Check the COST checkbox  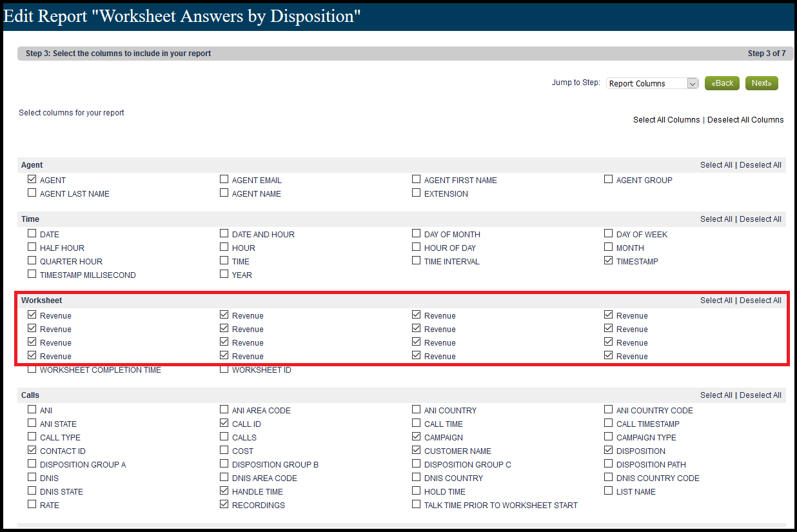tap(224, 450)
